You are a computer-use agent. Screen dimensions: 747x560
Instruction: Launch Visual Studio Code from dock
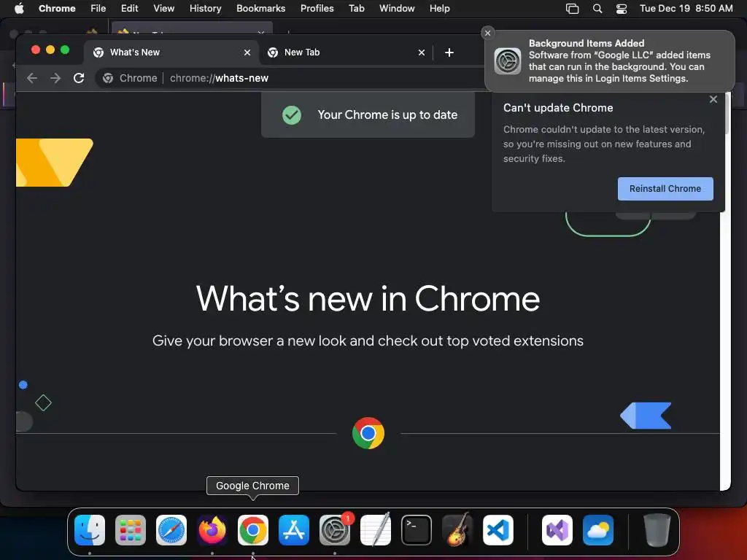point(498,530)
